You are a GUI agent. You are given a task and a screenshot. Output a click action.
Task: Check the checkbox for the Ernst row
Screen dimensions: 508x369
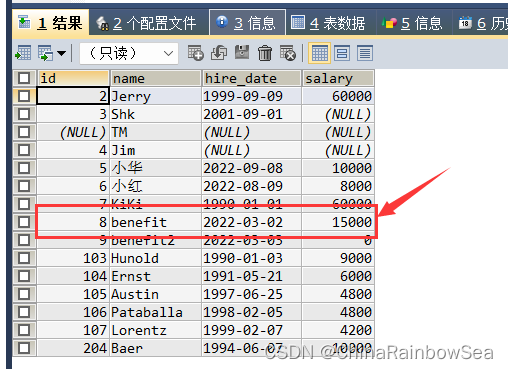pyautogui.click(x=24, y=276)
